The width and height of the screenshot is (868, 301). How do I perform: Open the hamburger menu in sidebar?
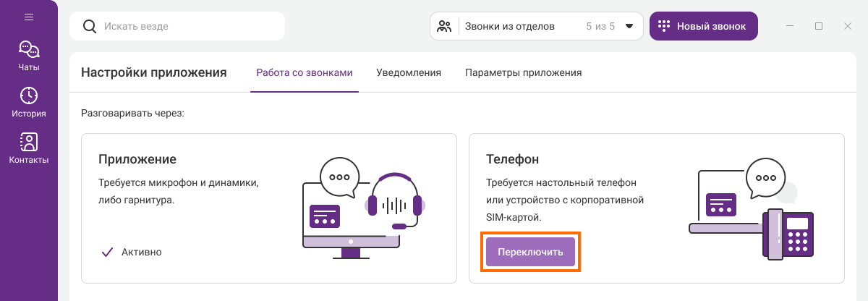tap(29, 17)
